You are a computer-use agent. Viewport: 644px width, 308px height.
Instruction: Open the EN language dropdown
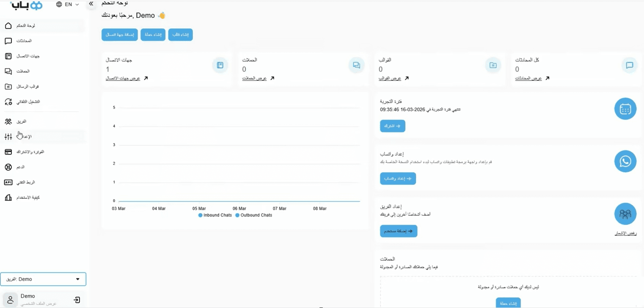pos(68,5)
